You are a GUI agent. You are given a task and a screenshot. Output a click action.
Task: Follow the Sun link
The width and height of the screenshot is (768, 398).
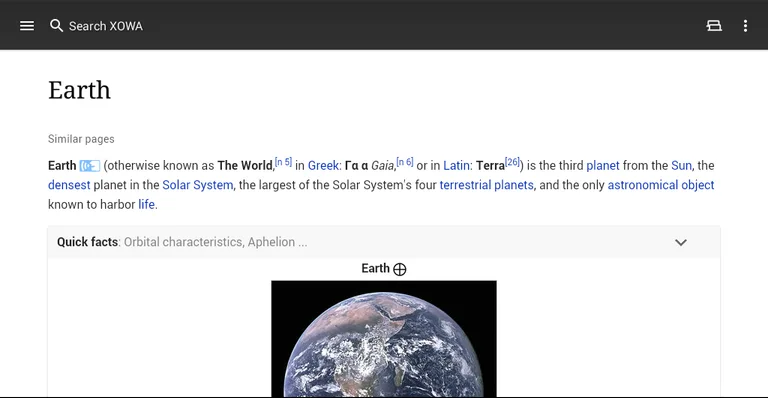[681, 165]
